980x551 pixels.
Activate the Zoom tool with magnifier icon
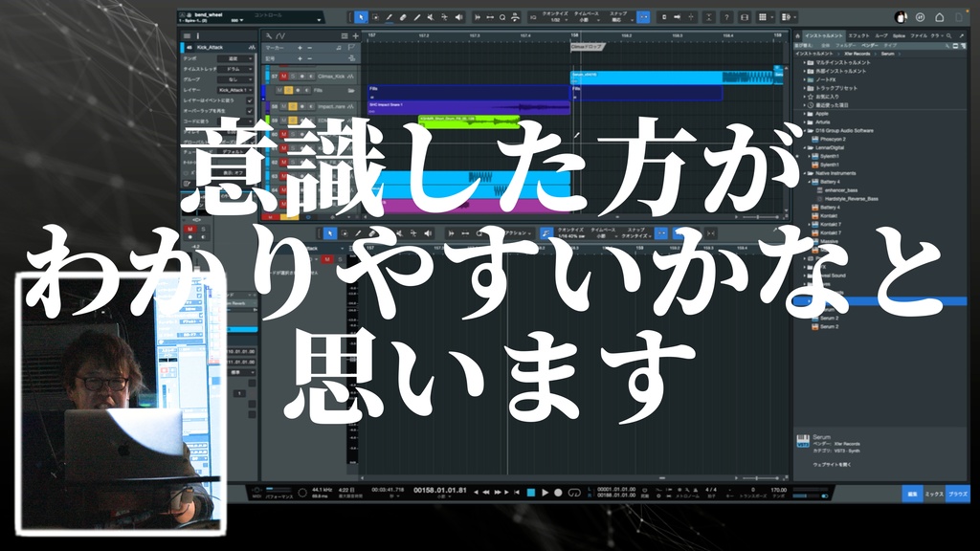point(501,16)
